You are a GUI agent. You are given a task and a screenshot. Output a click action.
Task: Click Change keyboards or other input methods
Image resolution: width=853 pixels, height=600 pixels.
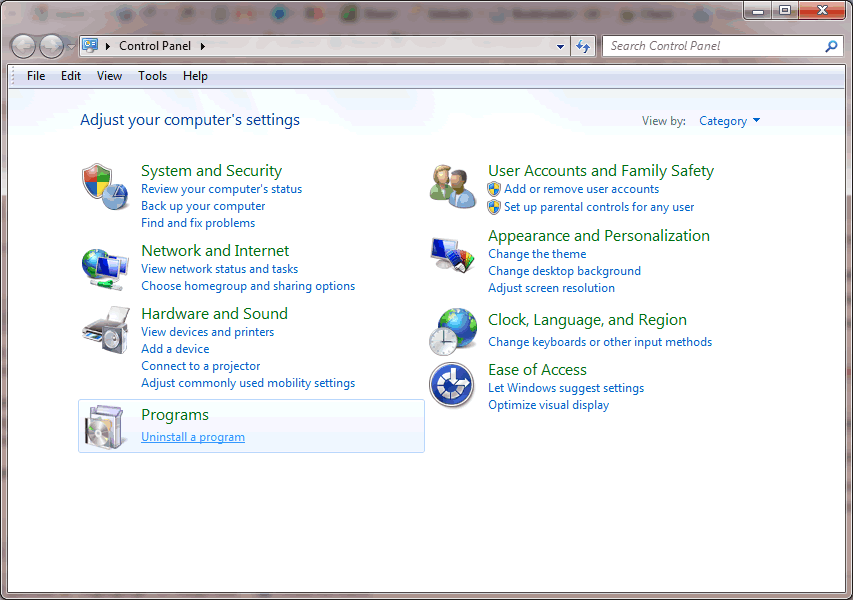point(600,342)
